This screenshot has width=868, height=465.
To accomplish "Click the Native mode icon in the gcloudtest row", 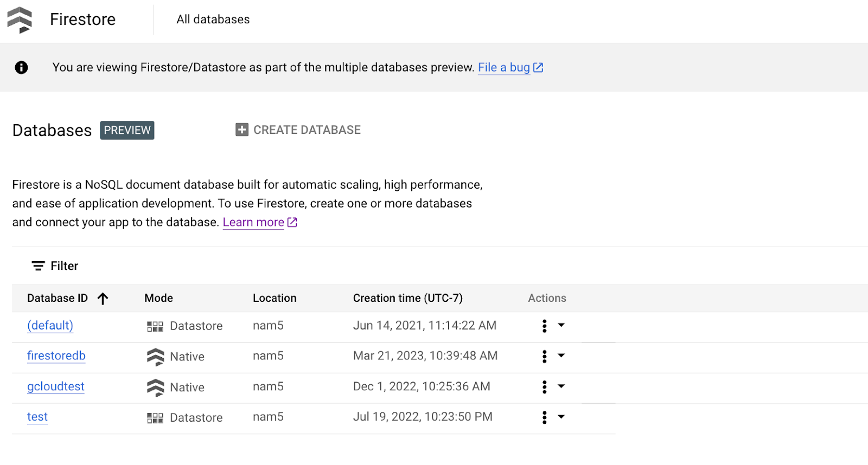I will coord(155,387).
